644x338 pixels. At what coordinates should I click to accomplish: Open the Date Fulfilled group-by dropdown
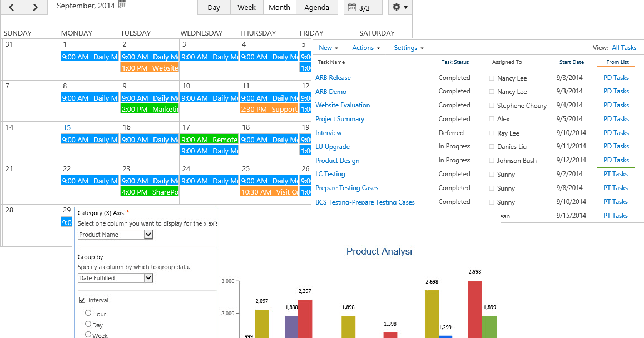(115, 277)
